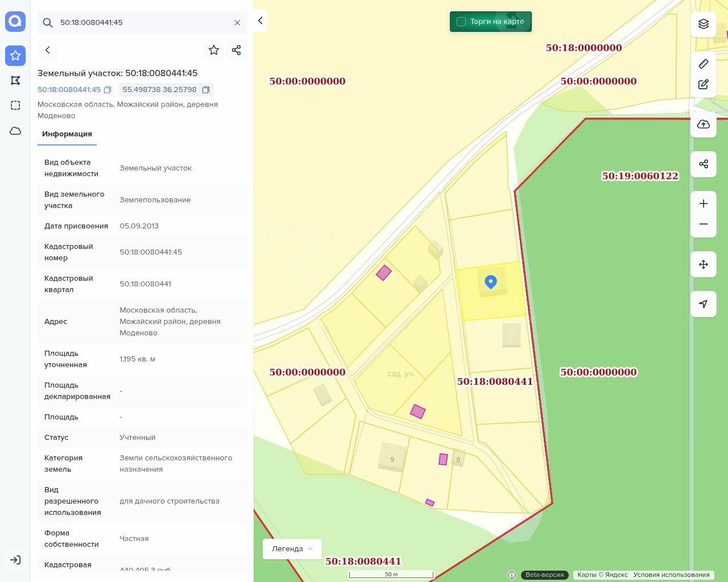Copy the coordinates 55.498738 36.25798
Viewport: 728px width, 582px height.
click(206, 90)
